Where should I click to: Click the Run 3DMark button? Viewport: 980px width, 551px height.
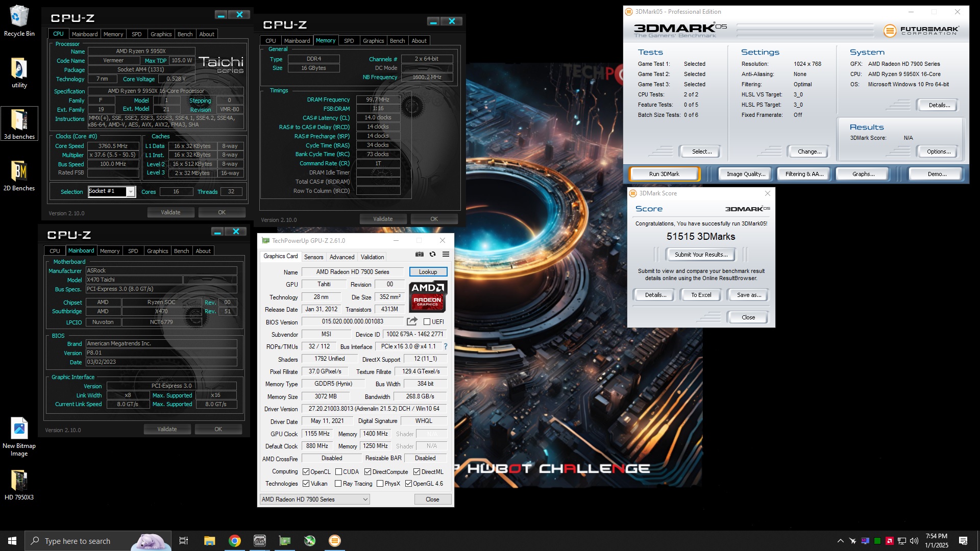click(664, 174)
